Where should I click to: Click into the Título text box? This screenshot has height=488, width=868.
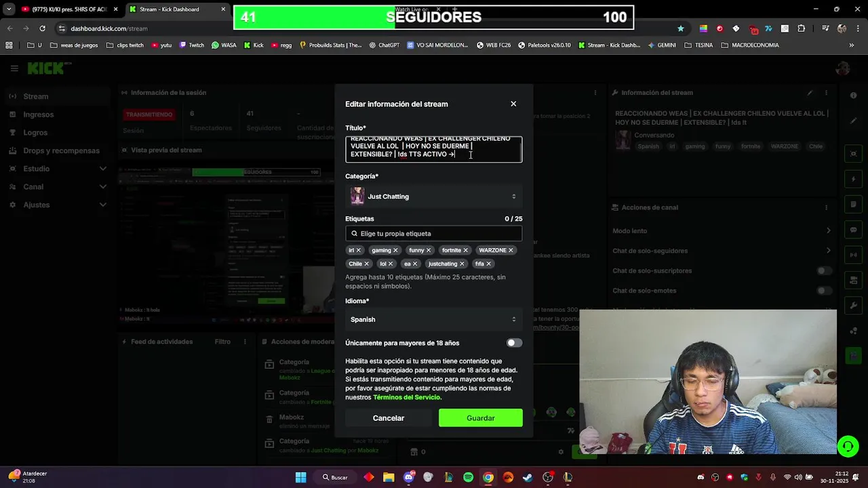pos(433,149)
